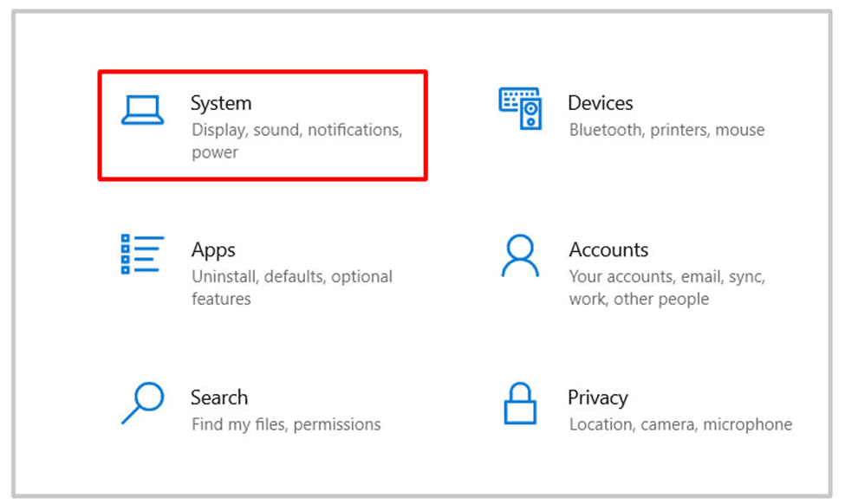Click 'Find my files, permissions' description
The image size is (845, 504).
tap(286, 424)
